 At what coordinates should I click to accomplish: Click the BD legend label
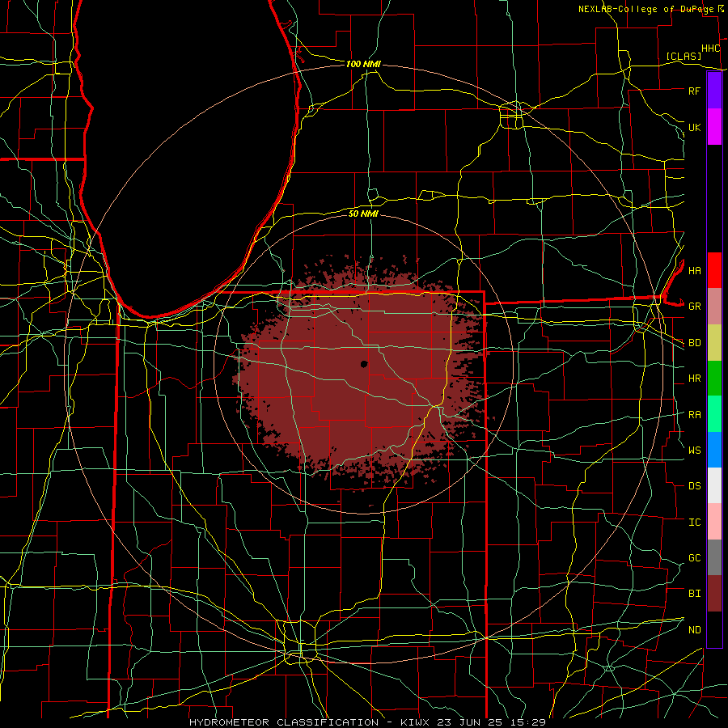(694, 343)
